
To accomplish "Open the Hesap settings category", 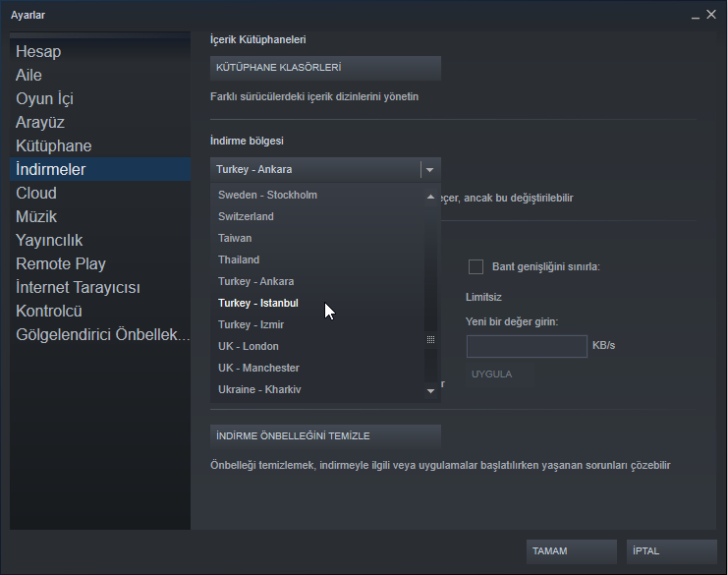I will [100, 51].
